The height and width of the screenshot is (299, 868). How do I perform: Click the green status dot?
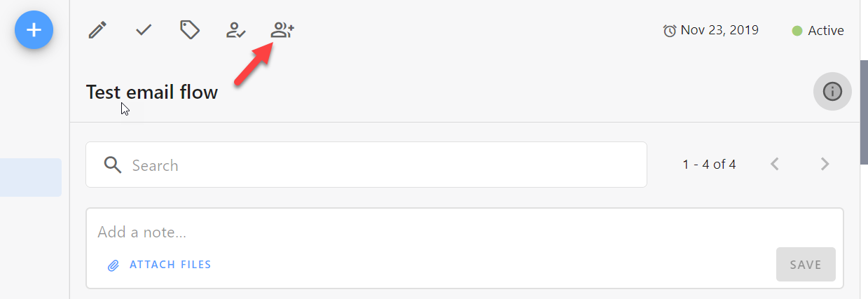coord(797,31)
